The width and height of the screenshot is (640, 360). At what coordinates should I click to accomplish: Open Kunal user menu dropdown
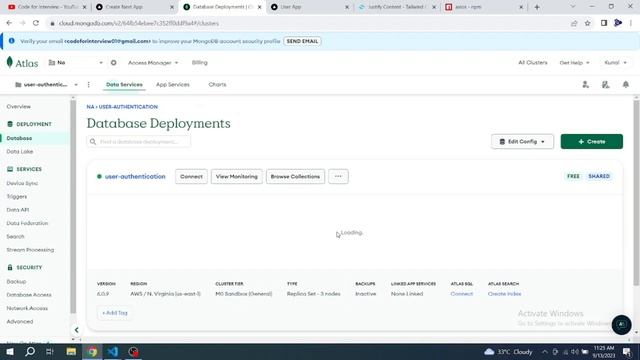click(x=615, y=62)
